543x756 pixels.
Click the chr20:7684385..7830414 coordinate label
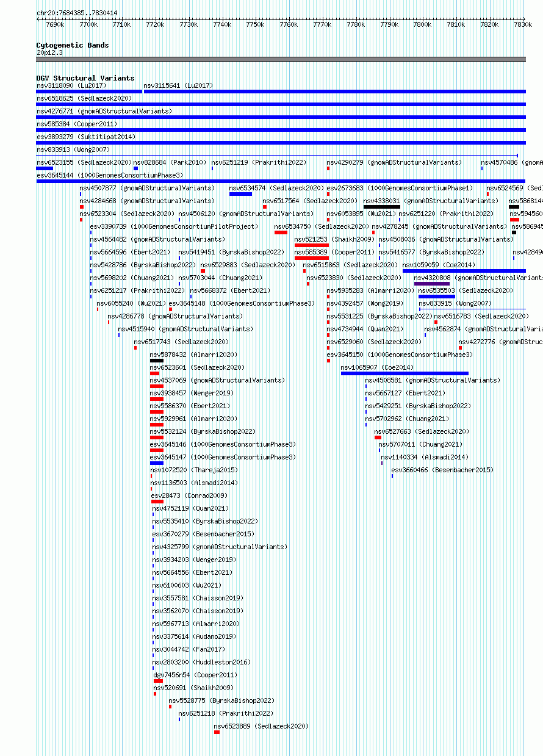coord(77,13)
